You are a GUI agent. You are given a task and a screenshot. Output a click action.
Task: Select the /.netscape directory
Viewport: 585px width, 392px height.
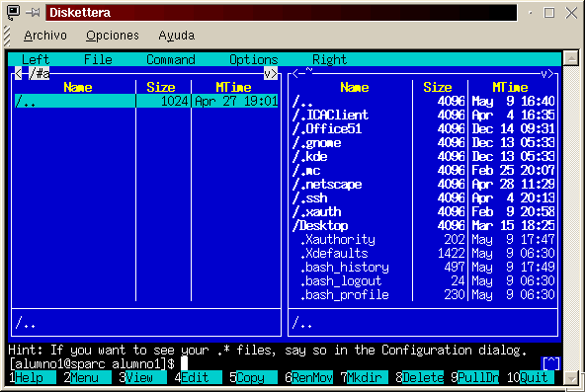tap(423, 184)
